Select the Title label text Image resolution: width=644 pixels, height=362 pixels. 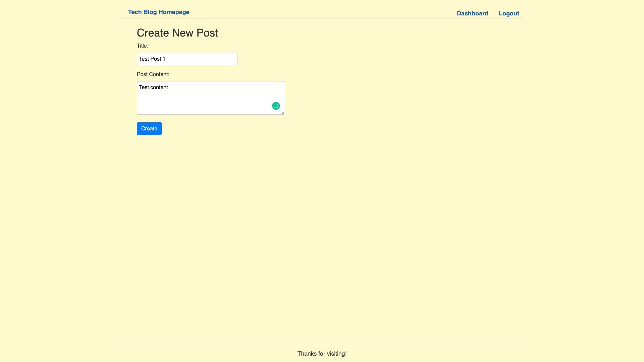[142, 46]
